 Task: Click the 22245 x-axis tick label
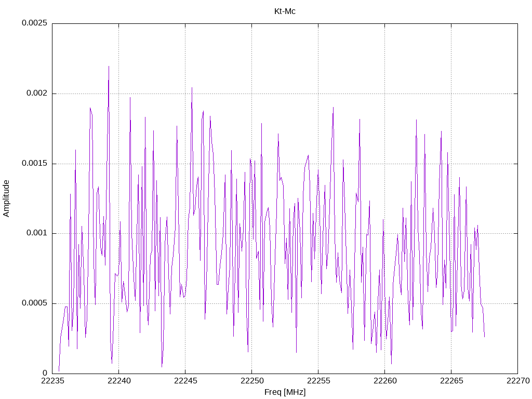185,381
